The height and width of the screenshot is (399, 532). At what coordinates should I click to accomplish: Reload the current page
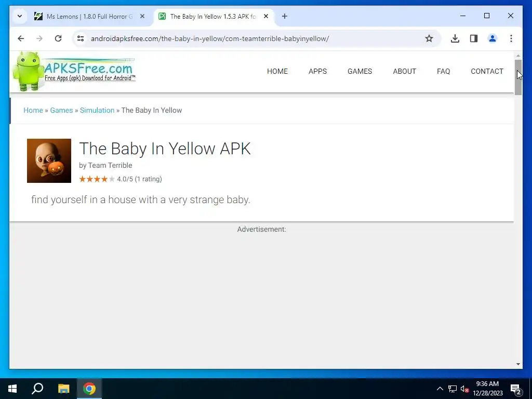point(58,38)
